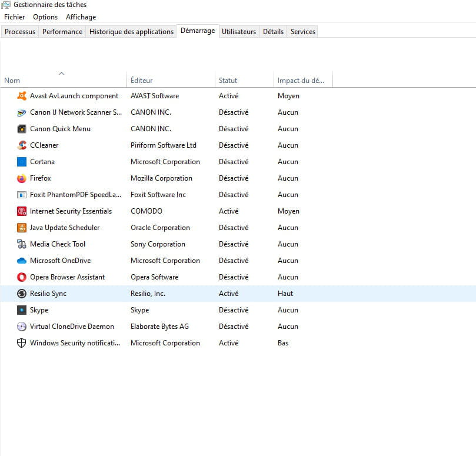The width and height of the screenshot is (476, 456).
Task: Select the Resilio Sync name
Action: [x=48, y=294]
